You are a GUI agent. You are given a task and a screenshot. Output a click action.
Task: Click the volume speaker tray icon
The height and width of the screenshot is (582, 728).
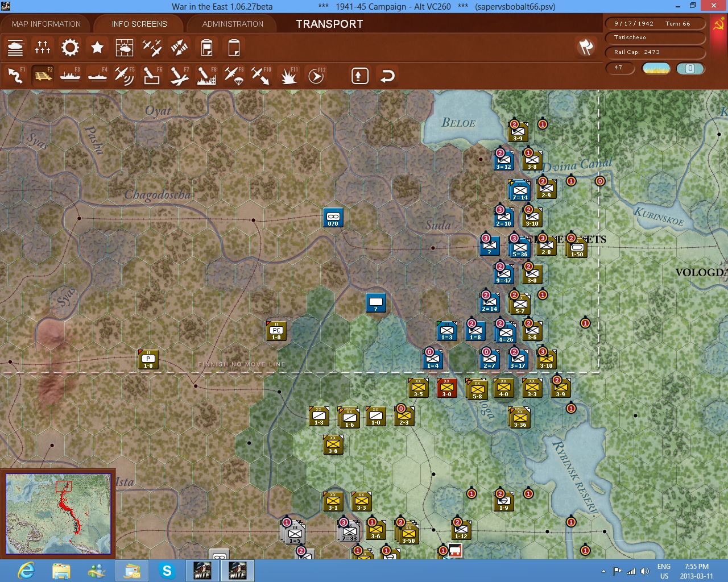pos(644,571)
